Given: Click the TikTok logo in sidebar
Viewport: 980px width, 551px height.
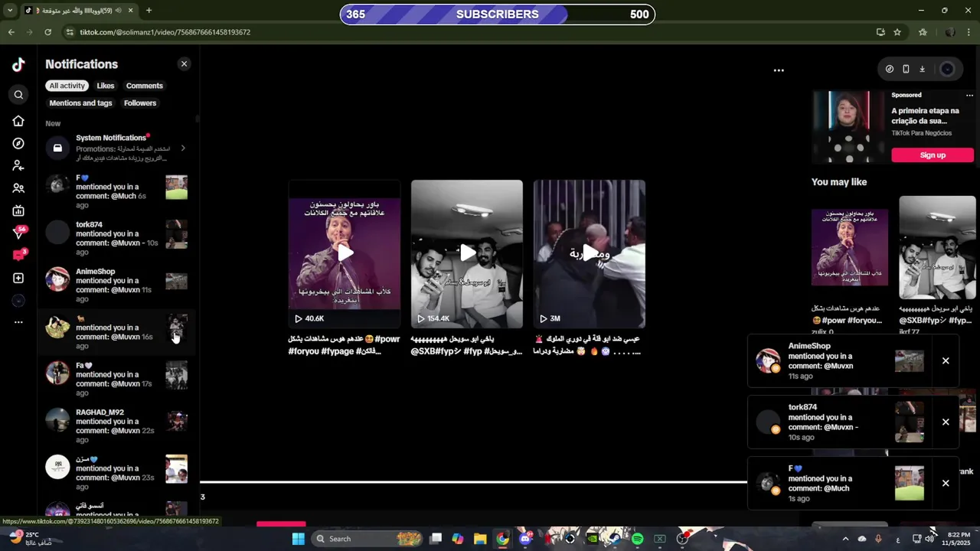Looking at the screenshot, I should [x=18, y=65].
